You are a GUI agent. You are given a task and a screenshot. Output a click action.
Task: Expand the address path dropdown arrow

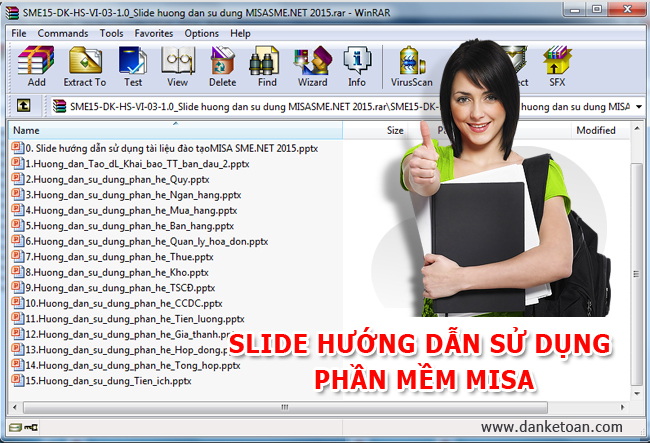(639, 107)
